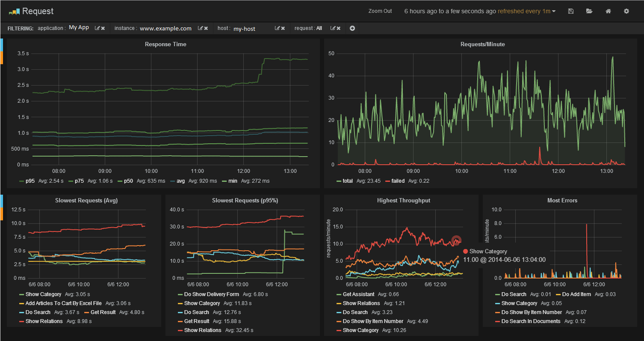644x341 pixels.
Task: Click Zoom Out
Action: click(x=380, y=11)
